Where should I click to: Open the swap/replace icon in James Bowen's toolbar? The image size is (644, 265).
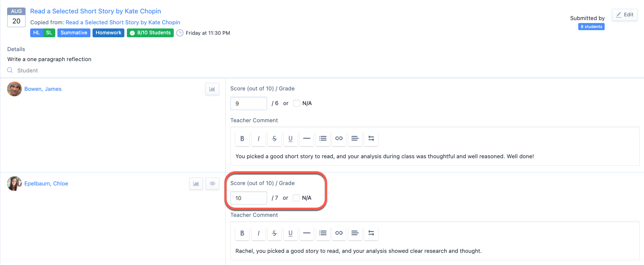point(371,139)
